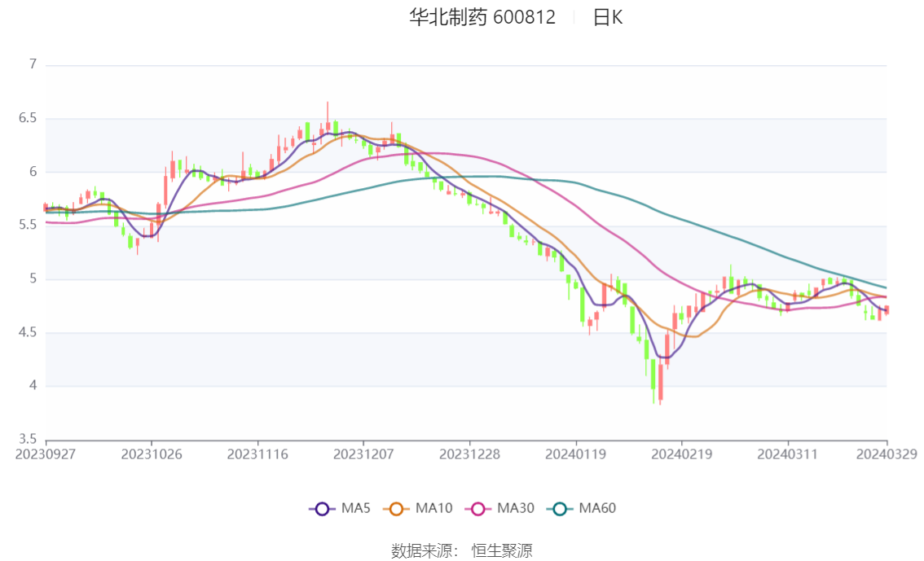Click the 20231026 date axis label
The image size is (924, 561).
click(x=152, y=453)
